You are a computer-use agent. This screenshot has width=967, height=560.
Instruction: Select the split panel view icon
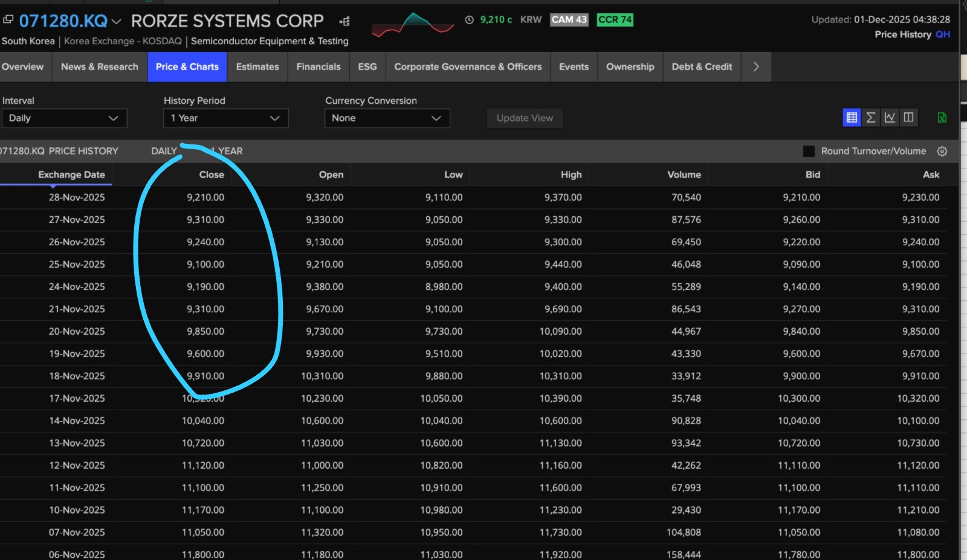pyautogui.click(x=908, y=117)
